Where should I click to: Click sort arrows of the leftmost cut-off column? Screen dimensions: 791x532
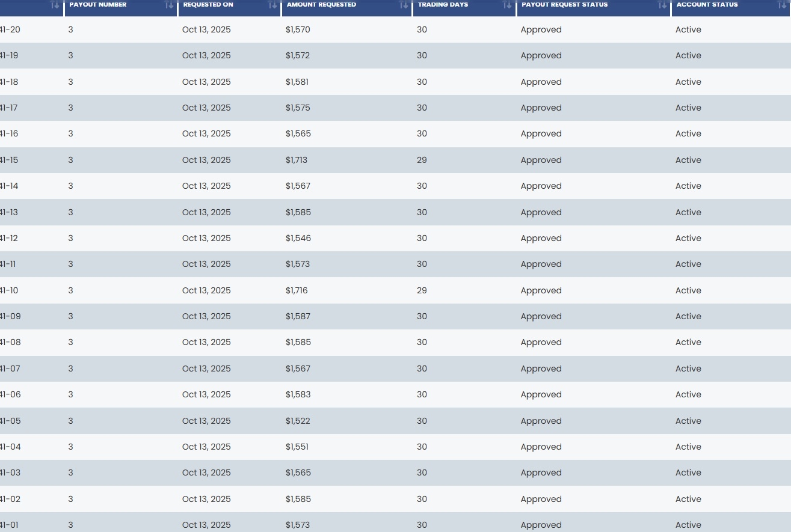pos(55,5)
